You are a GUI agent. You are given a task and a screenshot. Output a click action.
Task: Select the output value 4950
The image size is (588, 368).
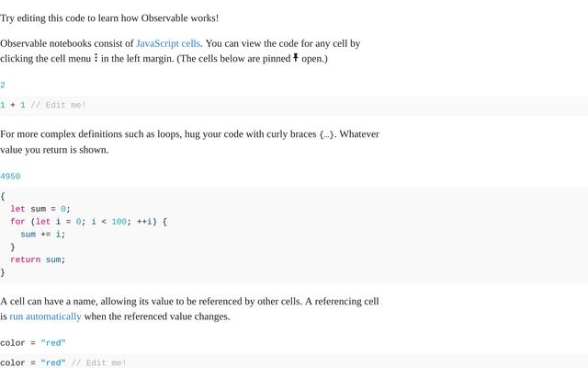click(10, 177)
